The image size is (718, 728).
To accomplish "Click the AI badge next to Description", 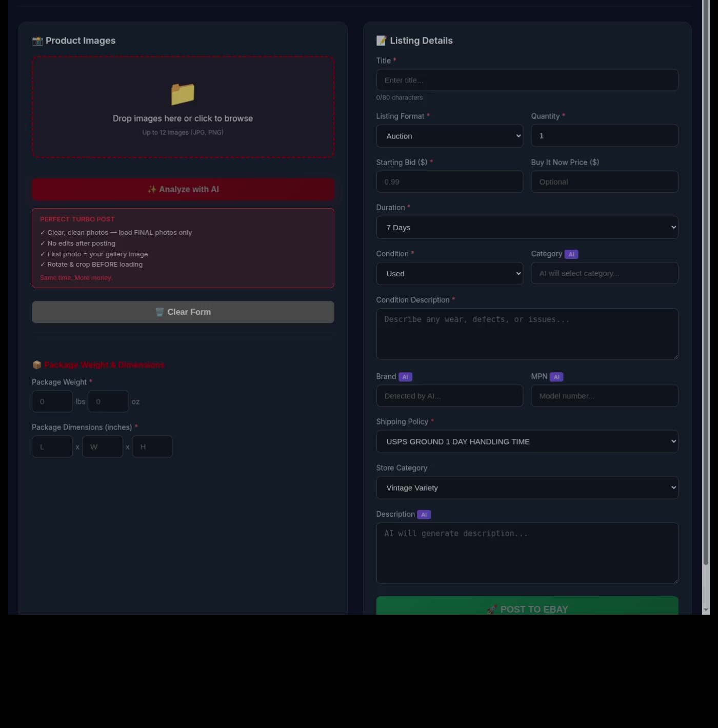I will [x=424, y=515].
